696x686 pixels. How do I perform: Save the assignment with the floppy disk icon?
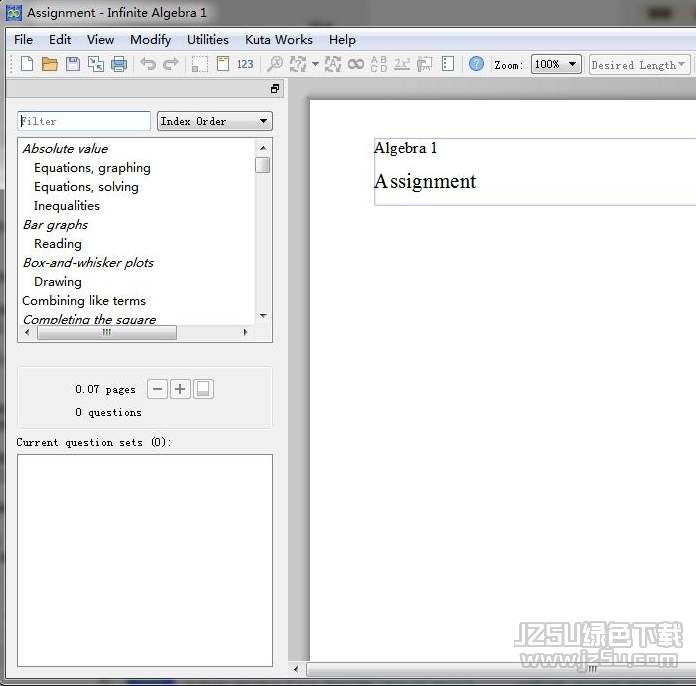(x=73, y=64)
